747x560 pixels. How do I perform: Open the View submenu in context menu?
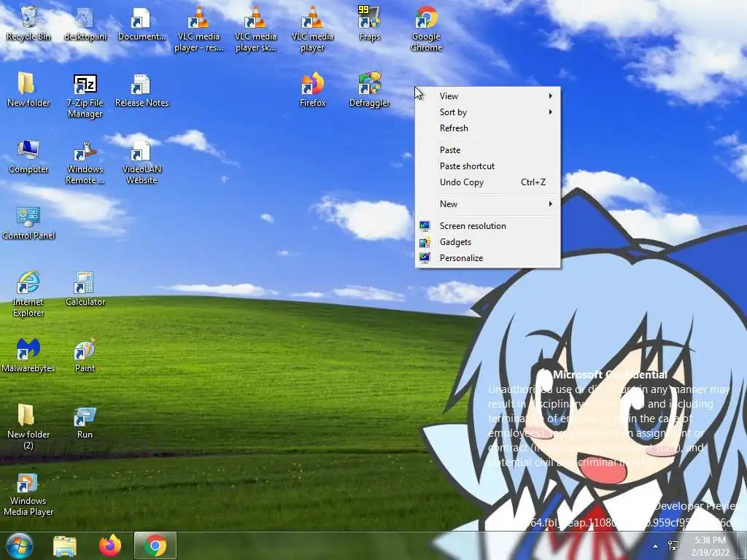click(488, 96)
